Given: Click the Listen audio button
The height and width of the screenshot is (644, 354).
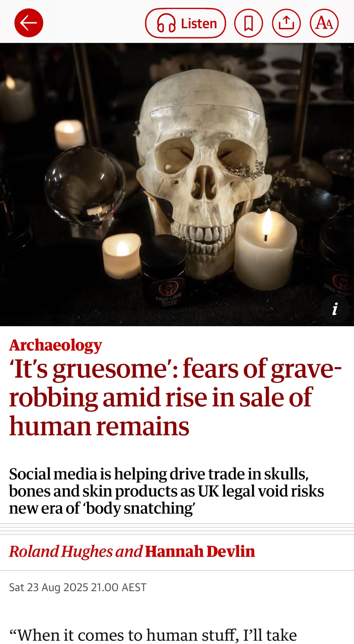Looking at the screenshot, I should (185, 23).
